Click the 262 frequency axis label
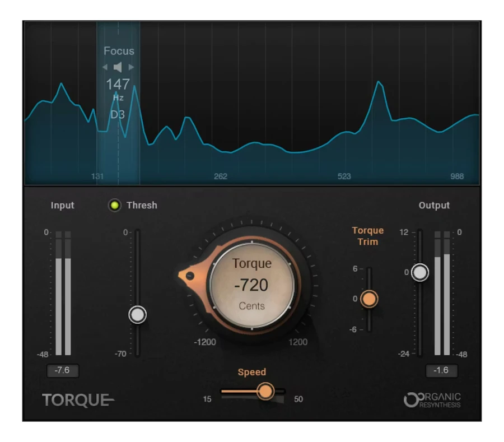Viewport: 504px width, 442px height. (221, 176)
